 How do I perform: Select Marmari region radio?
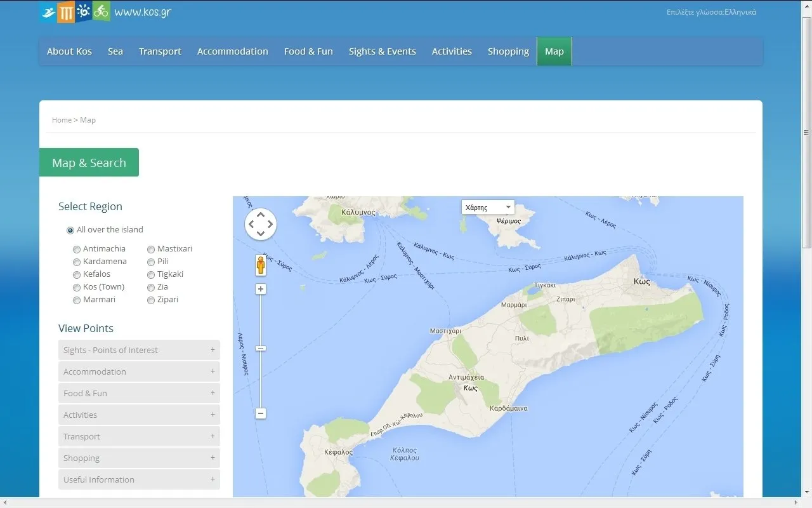pyautogui.click(x=77, y=300)
